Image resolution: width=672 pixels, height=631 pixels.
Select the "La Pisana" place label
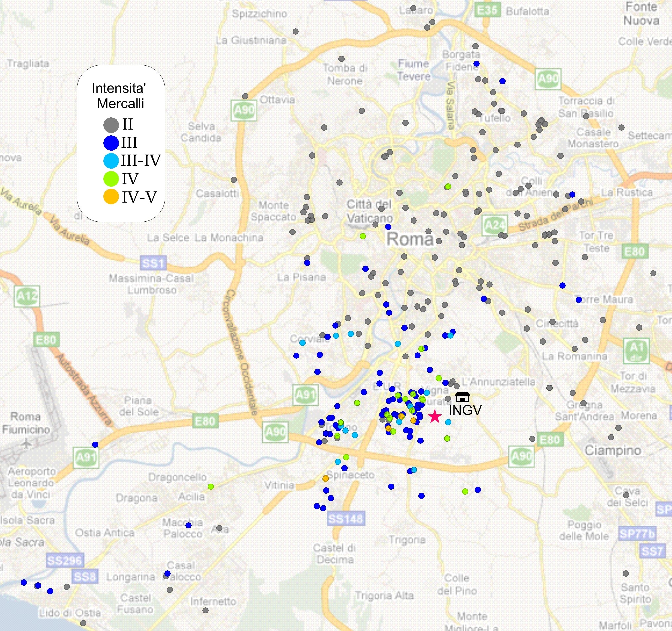[x=302, y=277]
